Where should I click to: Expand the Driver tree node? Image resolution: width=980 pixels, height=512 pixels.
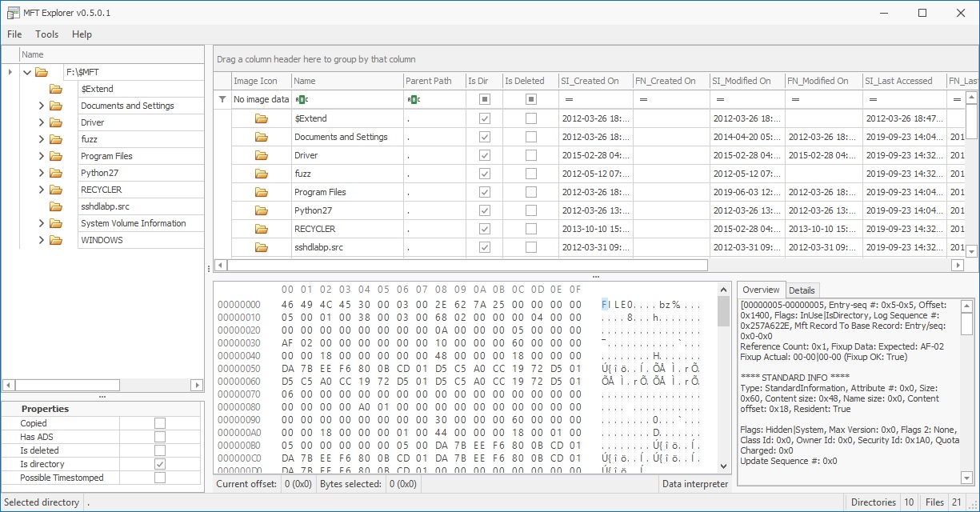point(42,122)
